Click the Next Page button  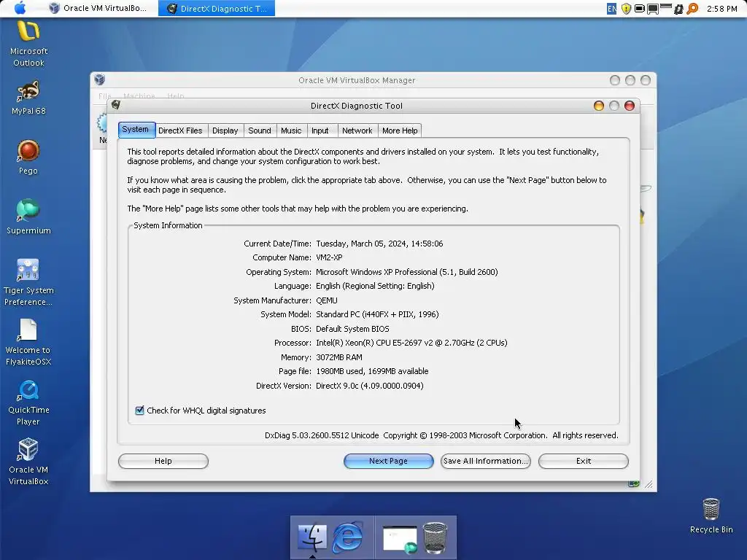389,461
